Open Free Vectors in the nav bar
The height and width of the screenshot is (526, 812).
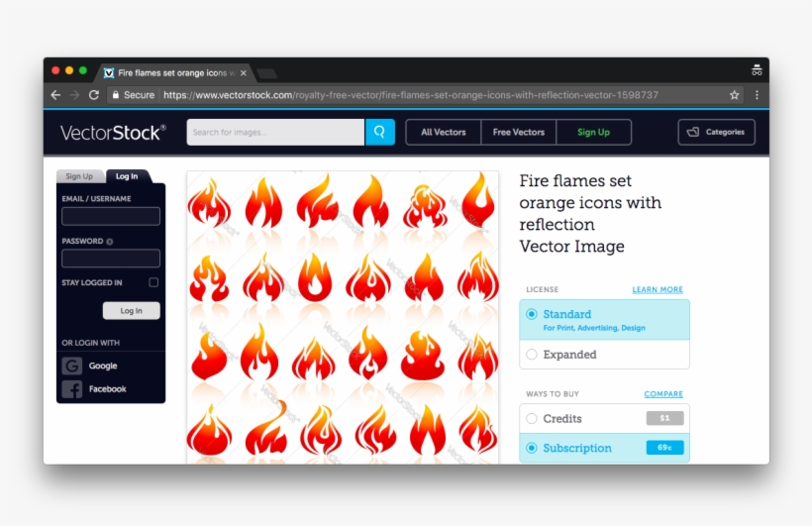tap(518, 132)
